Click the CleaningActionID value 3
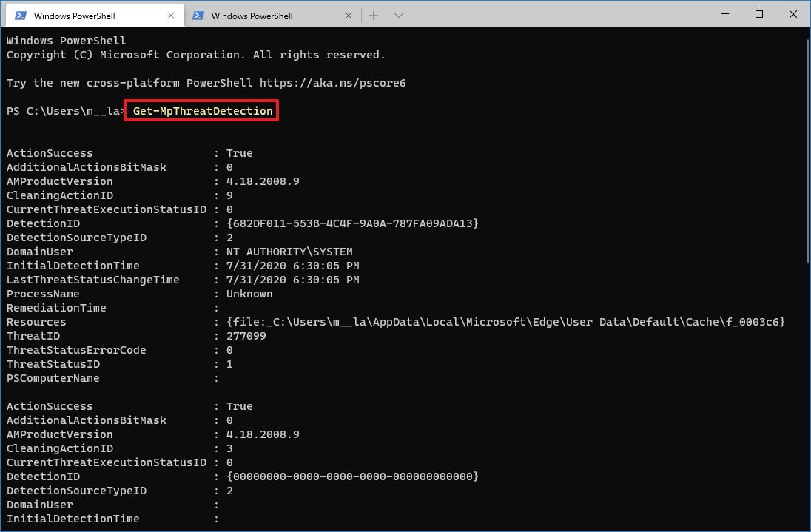This screenshot has width=811, height=532. (229, 448)
